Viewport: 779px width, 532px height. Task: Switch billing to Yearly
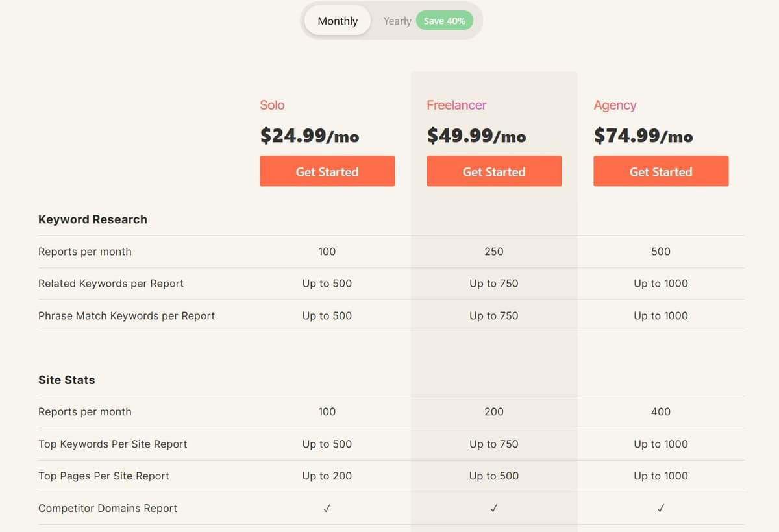(397, 21)
